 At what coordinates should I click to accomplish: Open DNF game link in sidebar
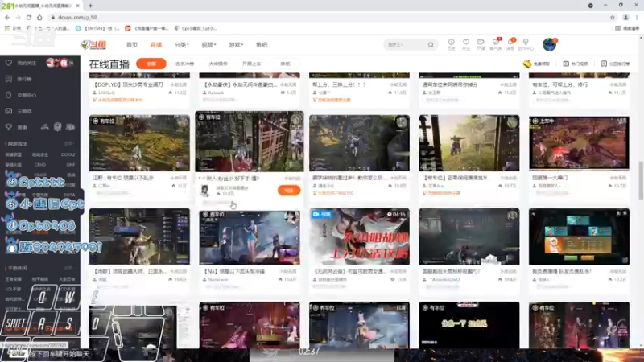71,165
